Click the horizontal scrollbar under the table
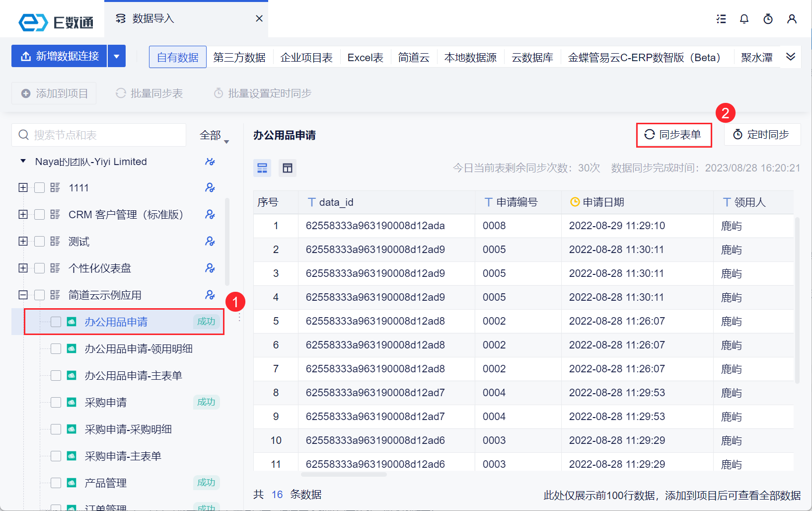Screen dimensions: 812x511 pyautogui.click(x=344, y=475)
